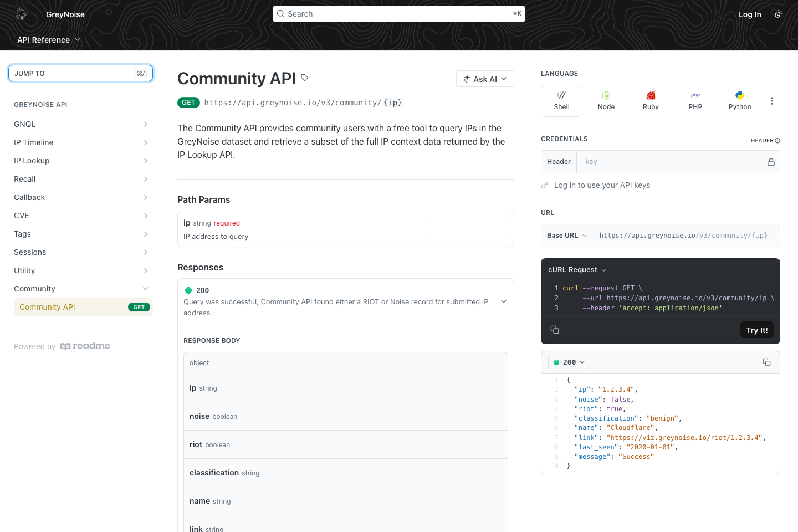This screenshot has width=798, height=532.
Task: Copy the 200 response example
Action: pyautogui.click(x=766, y=362)
